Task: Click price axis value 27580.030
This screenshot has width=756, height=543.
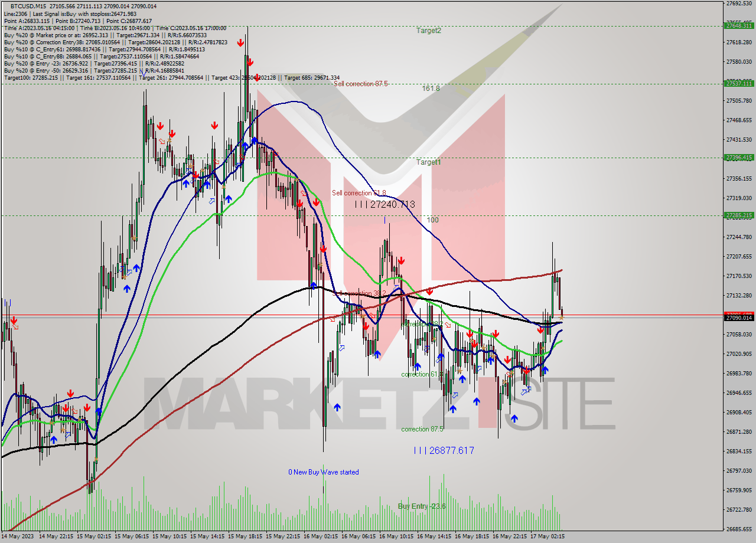Action: pyautogui.click(x=739, y=61)
